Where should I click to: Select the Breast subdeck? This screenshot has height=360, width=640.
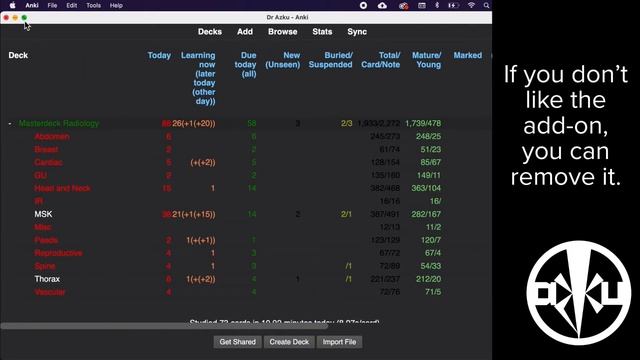[46, 149]
